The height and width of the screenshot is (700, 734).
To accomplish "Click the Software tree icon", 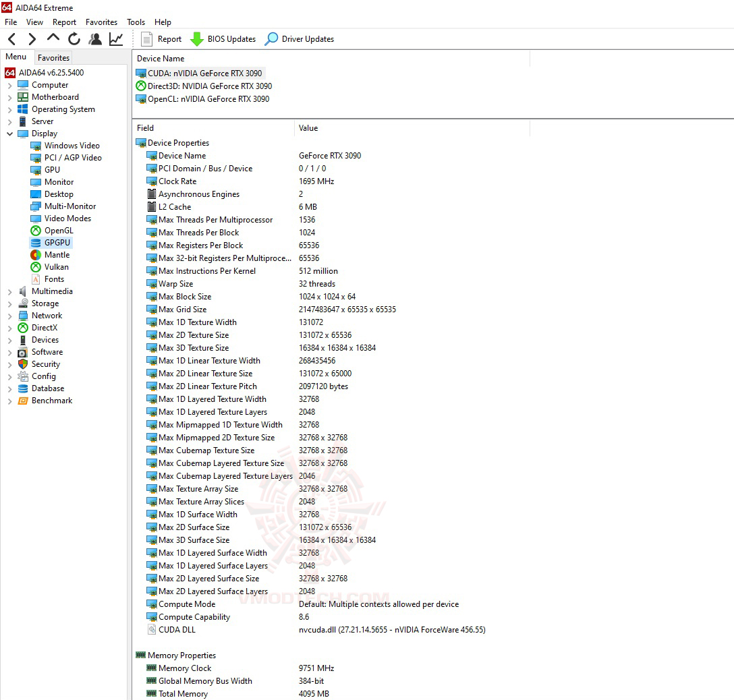I will tap(22, 352).
